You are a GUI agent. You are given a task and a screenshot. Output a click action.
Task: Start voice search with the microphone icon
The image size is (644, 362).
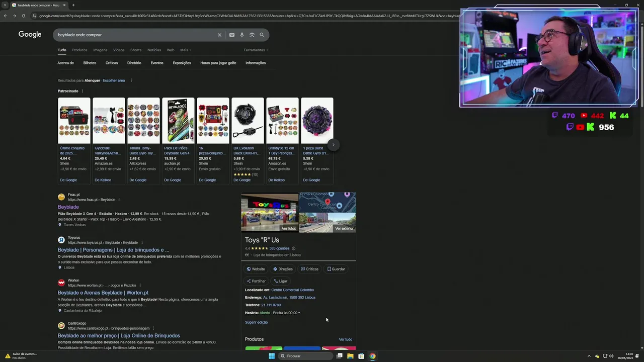[242, 35]
